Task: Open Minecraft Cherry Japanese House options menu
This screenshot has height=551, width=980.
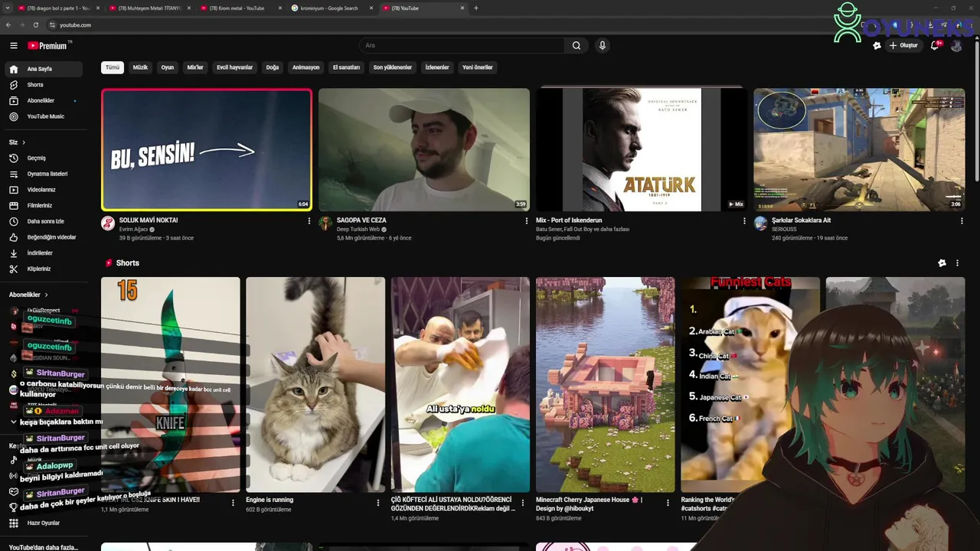Action: coord(668,503)
